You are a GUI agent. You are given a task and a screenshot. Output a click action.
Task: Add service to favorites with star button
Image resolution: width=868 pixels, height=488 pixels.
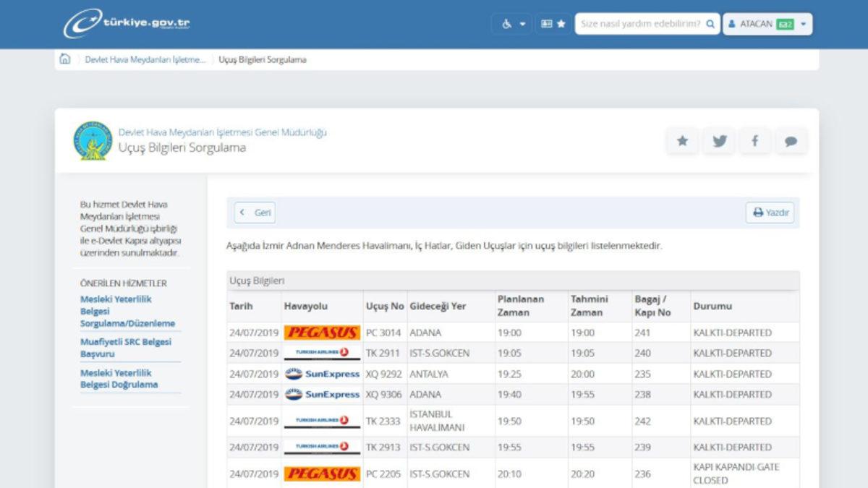point(682,141)
